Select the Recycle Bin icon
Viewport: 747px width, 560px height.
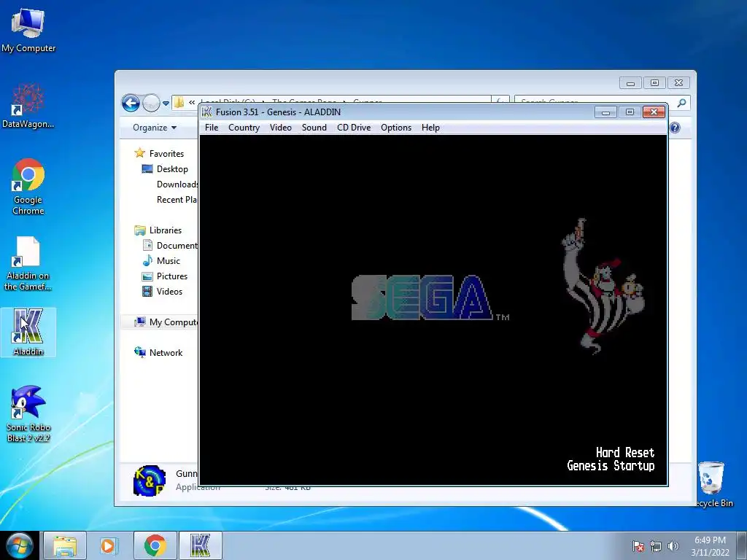pyautogui.click(x=712, y=484)
